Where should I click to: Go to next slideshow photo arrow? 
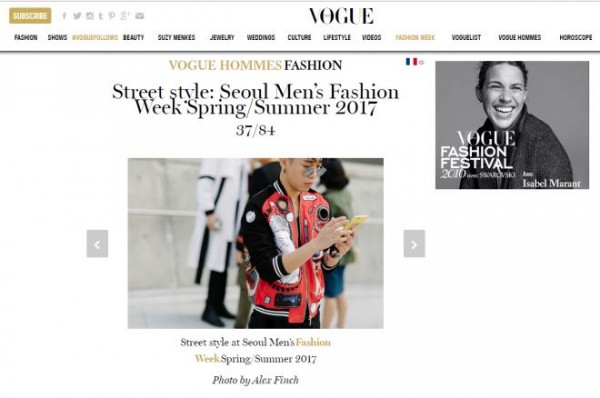pos(414,244)
